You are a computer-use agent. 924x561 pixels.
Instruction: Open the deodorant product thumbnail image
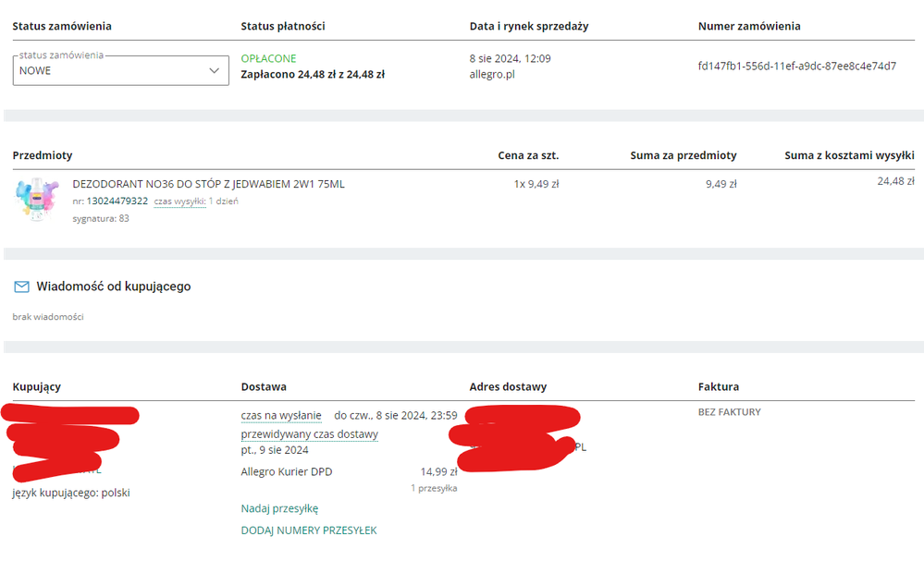pyautogui.click(x=38, y=200)
